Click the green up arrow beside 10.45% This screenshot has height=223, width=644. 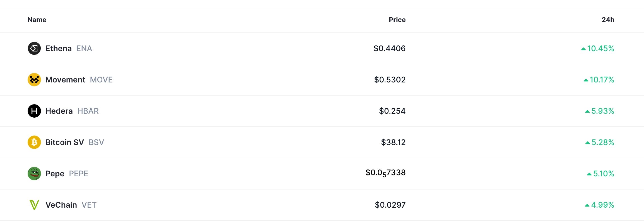583,49
